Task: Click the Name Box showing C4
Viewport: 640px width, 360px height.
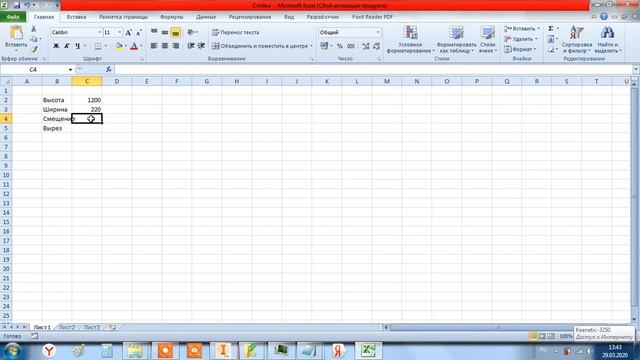Action: click(x=33, y=70)
